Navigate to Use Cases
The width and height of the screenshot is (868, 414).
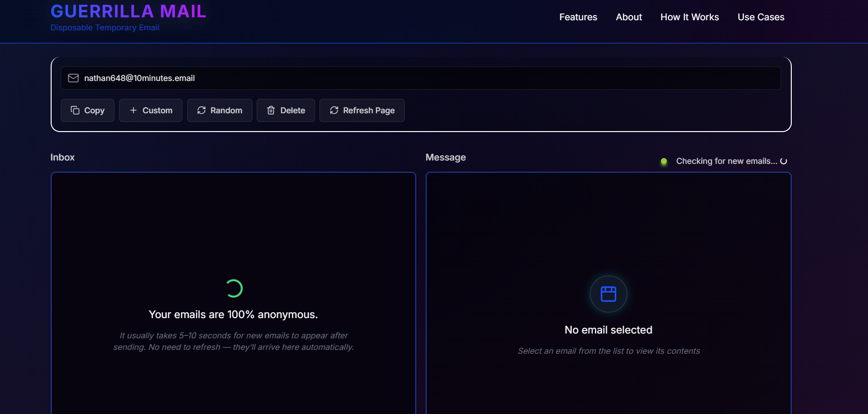tap(761, 17)
